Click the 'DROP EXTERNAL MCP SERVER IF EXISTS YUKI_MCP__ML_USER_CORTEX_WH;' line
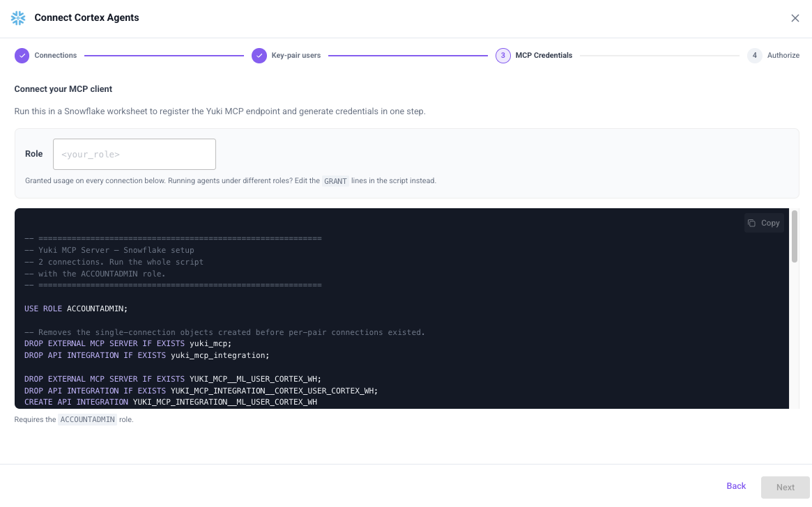Viewport: 812px width, 507px height. (172, 379)
